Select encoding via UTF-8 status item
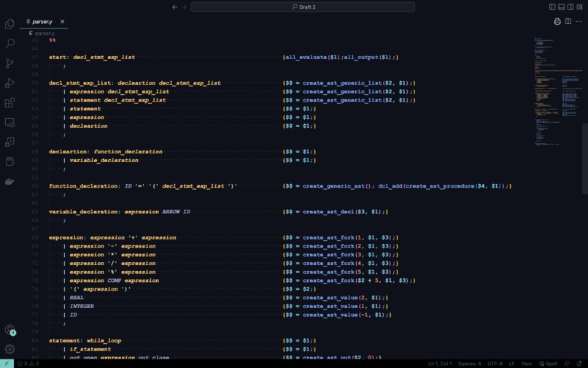Image resolution: width=588 pixels, height=368 pixels. (x=495, y=364)
